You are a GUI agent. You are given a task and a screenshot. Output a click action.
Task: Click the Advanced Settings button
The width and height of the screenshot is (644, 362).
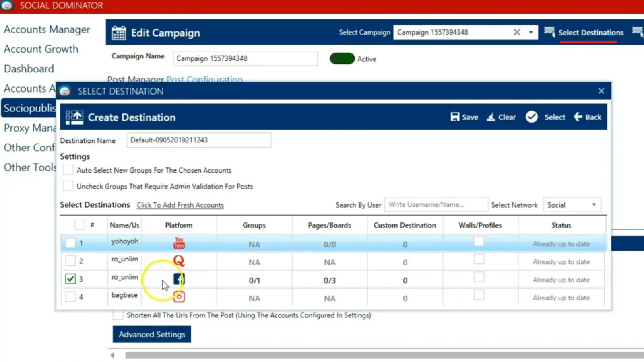[x=152, y=334]
